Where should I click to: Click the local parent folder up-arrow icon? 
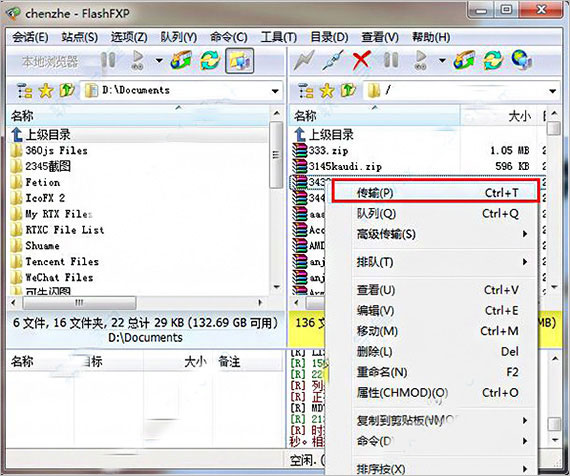point(67,91)
